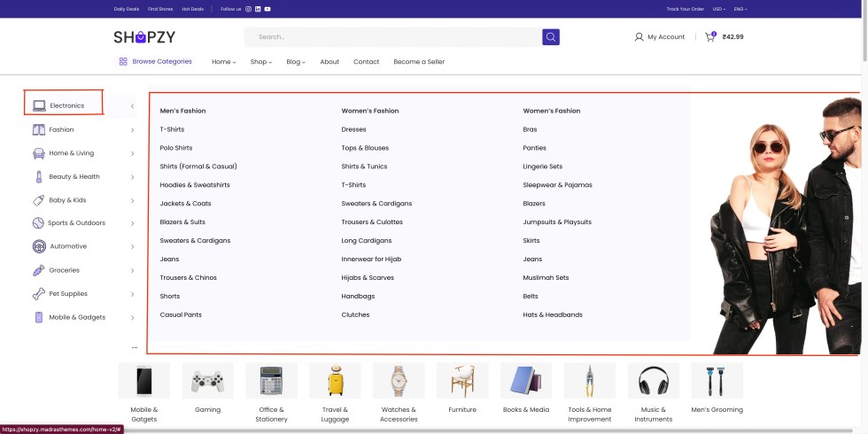Expand the Fashion category arrow

(x=132, y=130)
